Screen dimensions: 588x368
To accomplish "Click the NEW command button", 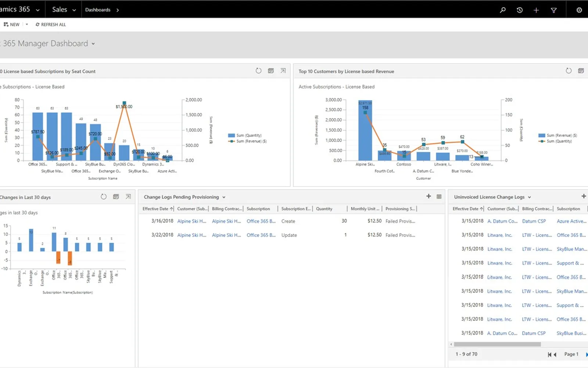I will point(11,25).
